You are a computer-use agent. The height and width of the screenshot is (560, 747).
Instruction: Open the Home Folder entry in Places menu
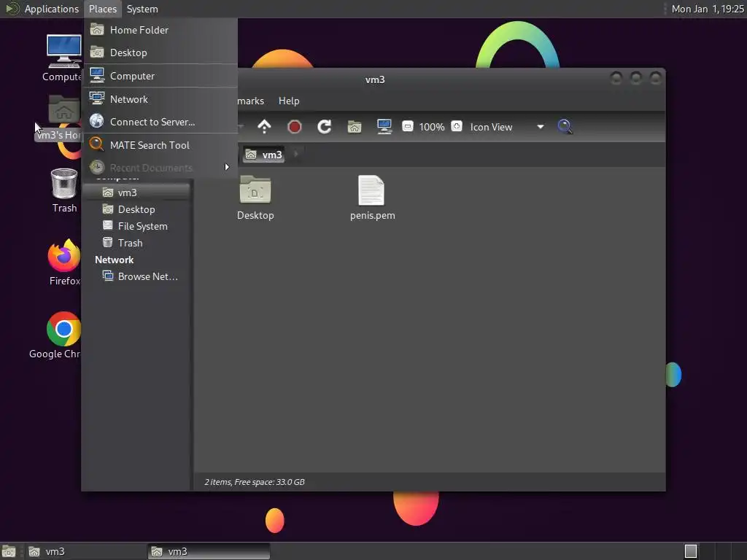tap(160, 30)
